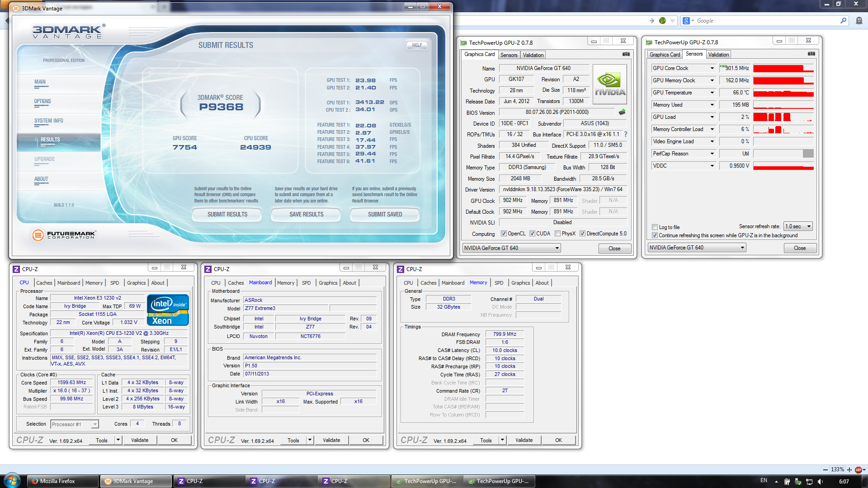Image resolution: width=868 pixels, height=488 pixels.
Task: Click the BIOS save chip icon
Action: 622,112
